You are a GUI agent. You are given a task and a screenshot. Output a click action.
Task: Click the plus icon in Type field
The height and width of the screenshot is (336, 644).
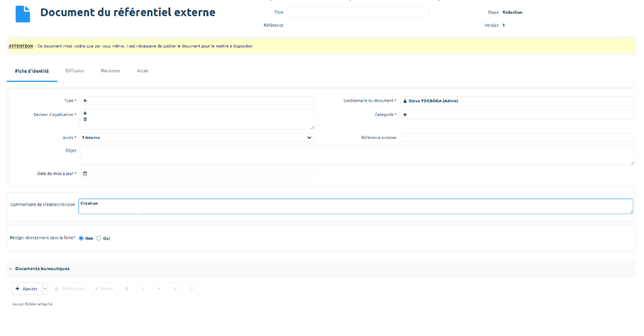point(85,101)
